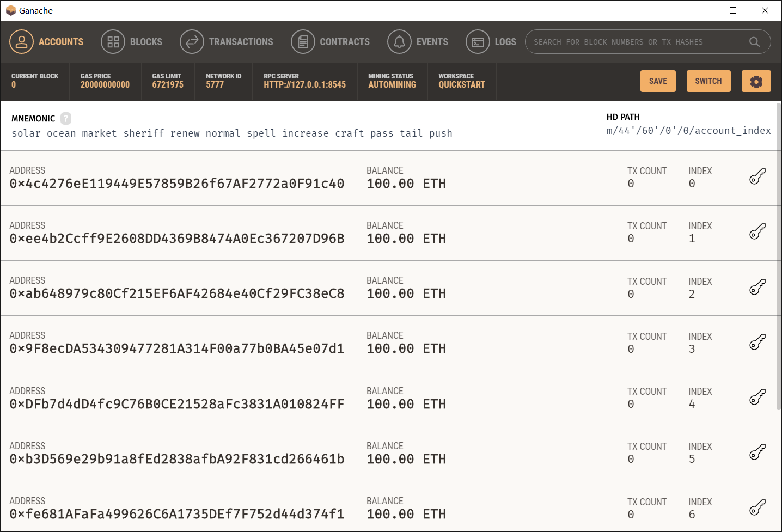
Task: Select address 0xab648979c80Cf215EF6AF42684e40Cf29FC38eC8
Action: [177, 293]
